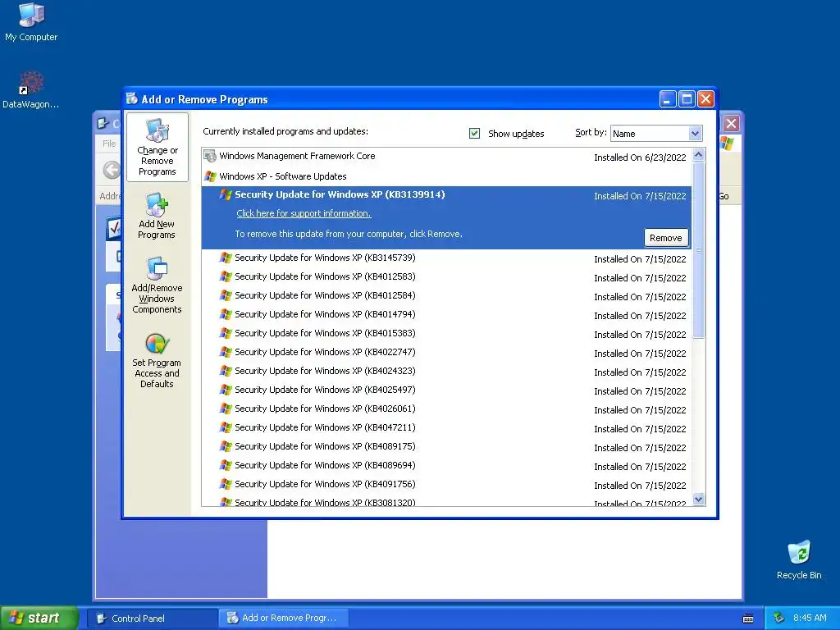Click the programs list scrollbar thumb

(698, 249)
